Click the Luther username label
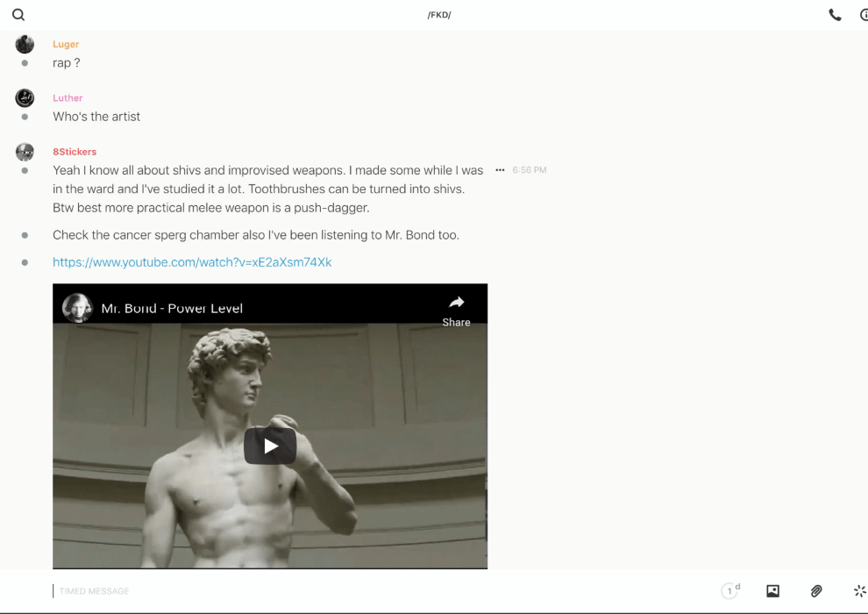This screenshot has width=868, height=614. coord(68,98)
